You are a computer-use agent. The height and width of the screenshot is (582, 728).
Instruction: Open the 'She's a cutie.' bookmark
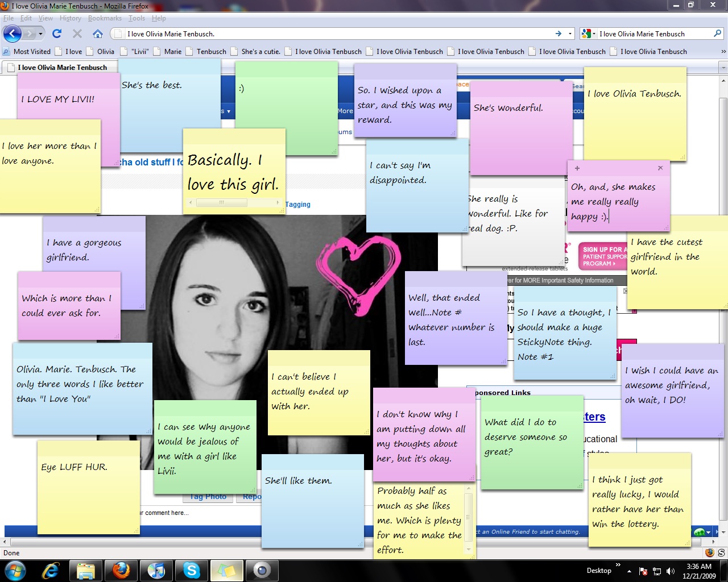point(255,51)
